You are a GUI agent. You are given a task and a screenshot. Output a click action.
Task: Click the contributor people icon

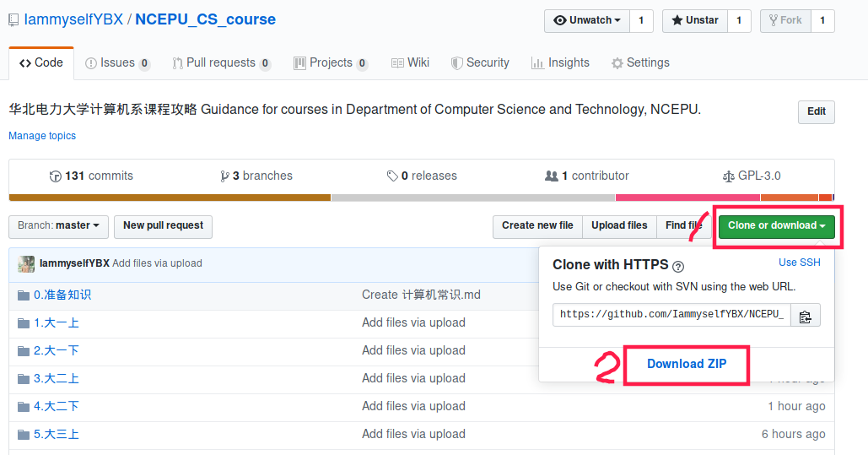coord(552,176)
